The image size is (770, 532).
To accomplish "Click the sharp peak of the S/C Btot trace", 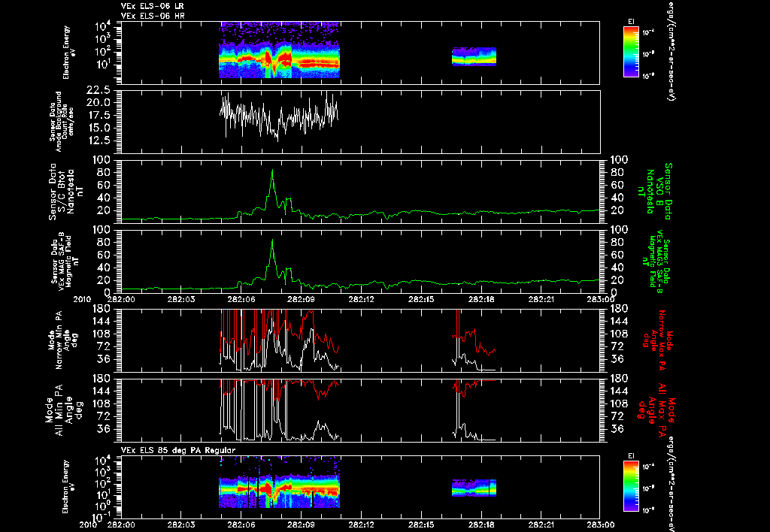I will pos(272,171).
